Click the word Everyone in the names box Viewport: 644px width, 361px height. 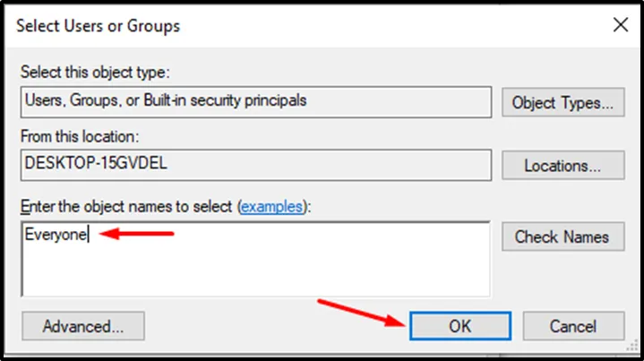click(x=56, y=237)
